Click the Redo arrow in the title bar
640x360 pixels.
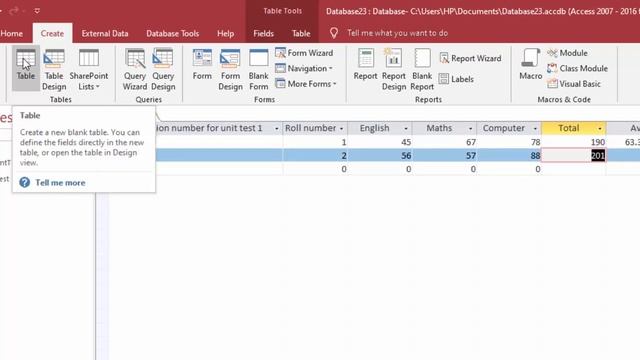15,11
